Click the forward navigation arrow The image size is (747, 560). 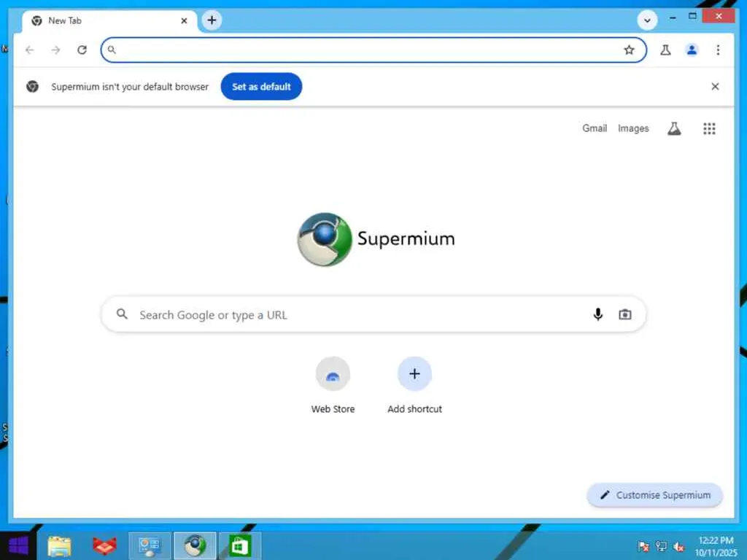click(55, 50)
